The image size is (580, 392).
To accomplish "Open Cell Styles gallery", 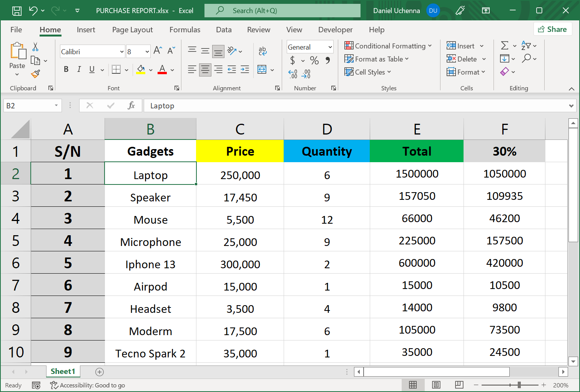I will point(367,72).
